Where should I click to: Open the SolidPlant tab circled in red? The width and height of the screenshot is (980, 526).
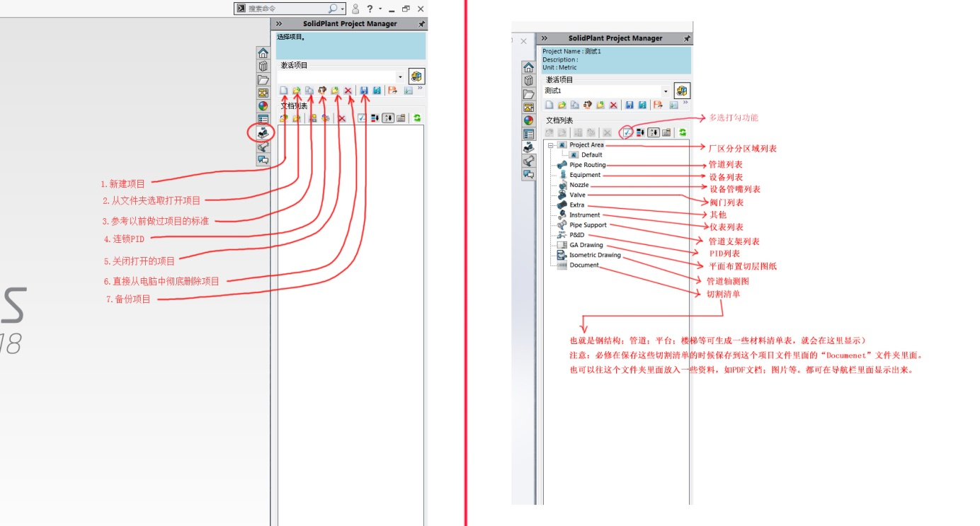click(263, 132)
